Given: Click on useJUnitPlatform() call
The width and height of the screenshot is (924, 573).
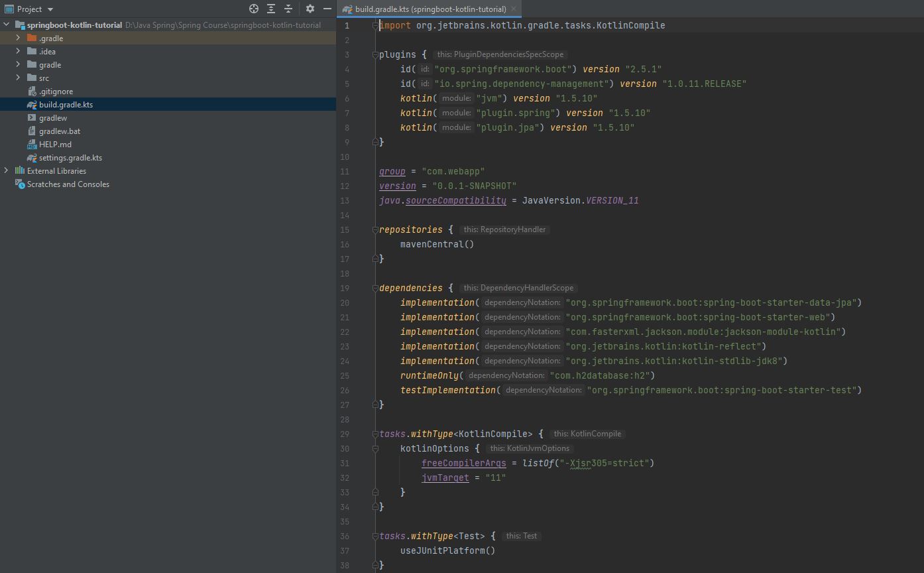Looking at the screenshot, I should (x=448, y=550).
